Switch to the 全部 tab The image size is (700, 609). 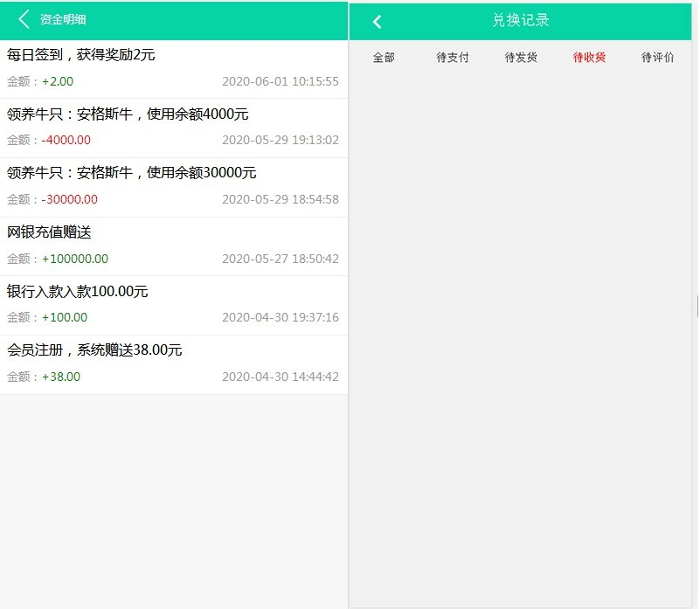coord(384,58)
